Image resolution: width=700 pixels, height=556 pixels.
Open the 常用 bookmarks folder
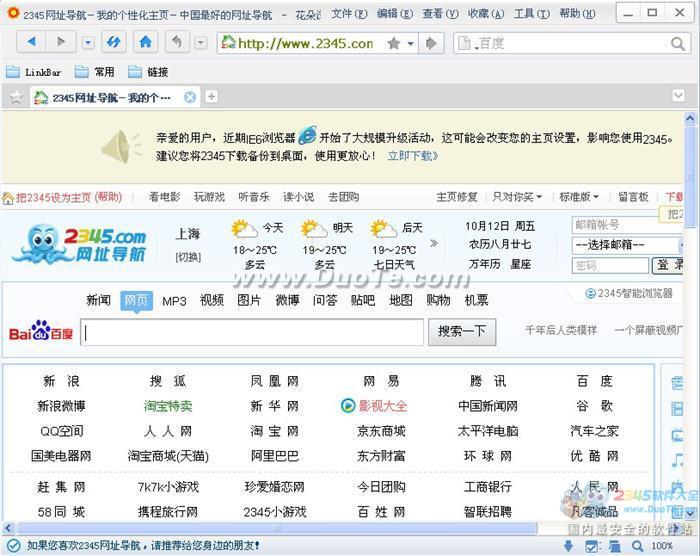pos(95,72)
